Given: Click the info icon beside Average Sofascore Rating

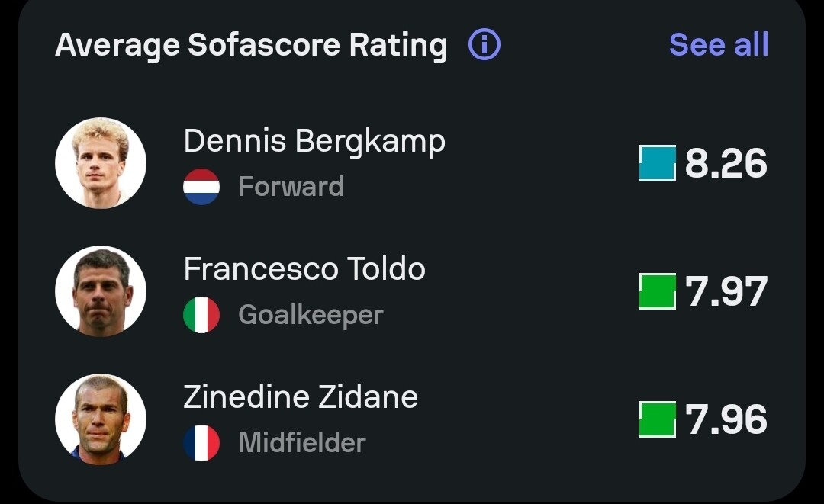Looking at the screenshot, I should click(x=484, y=45).
